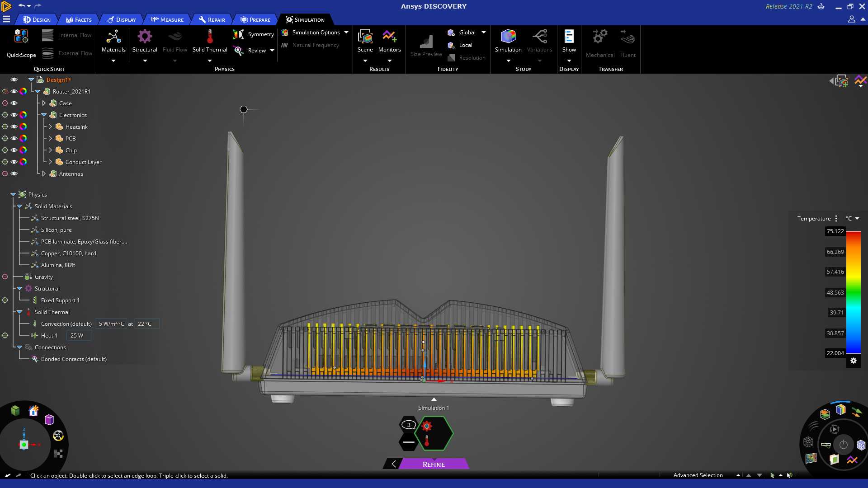Viewport: 868px width, 488px height.
Task: Switch to the Facets tab
Action: [79, 19]
